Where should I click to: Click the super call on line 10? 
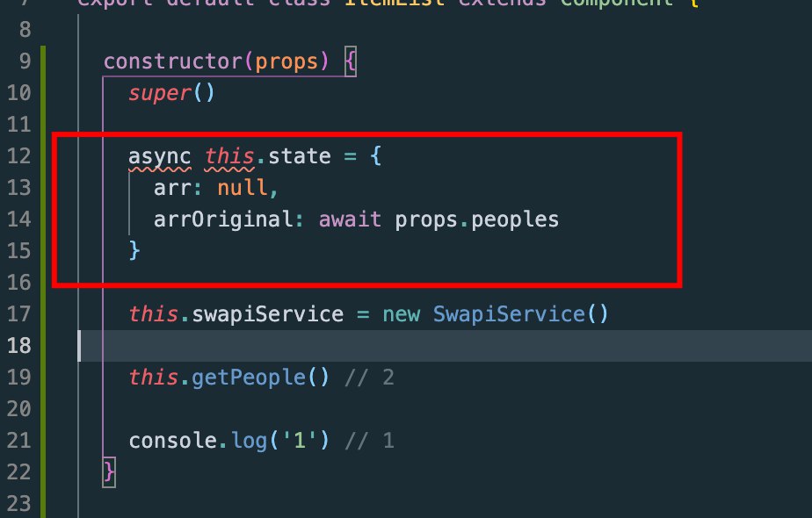[160, 93]
